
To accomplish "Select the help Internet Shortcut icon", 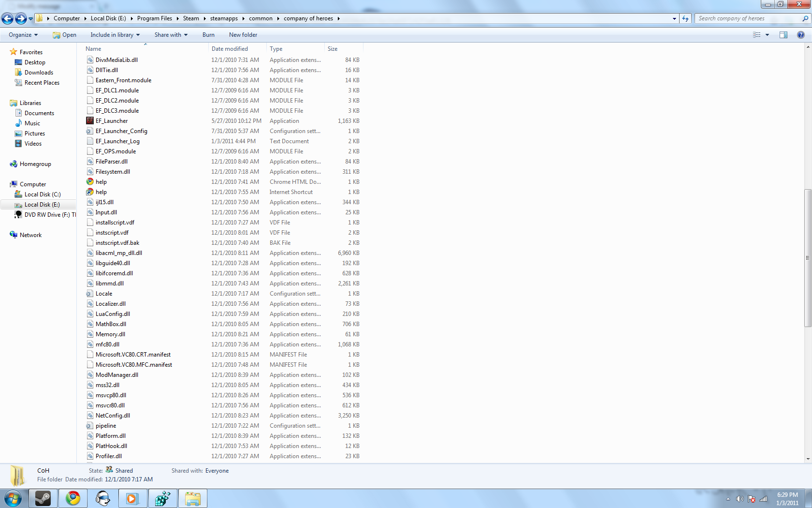I will point(90,192).
